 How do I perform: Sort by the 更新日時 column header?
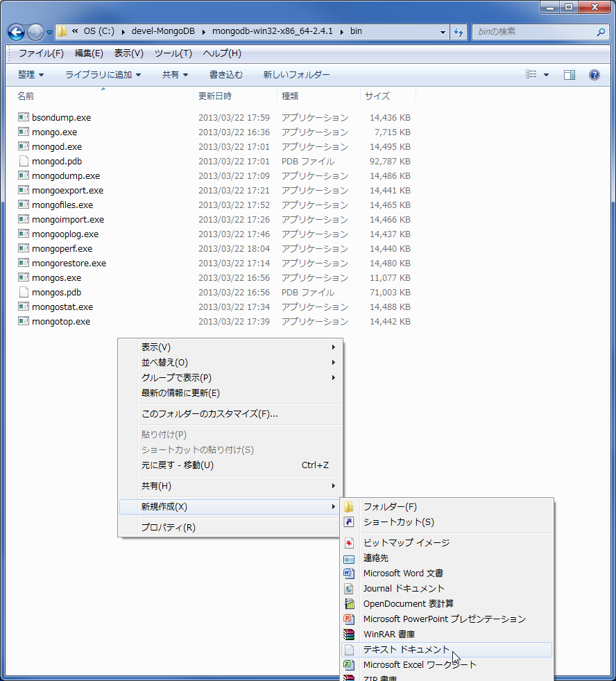(x=235, y=96)
